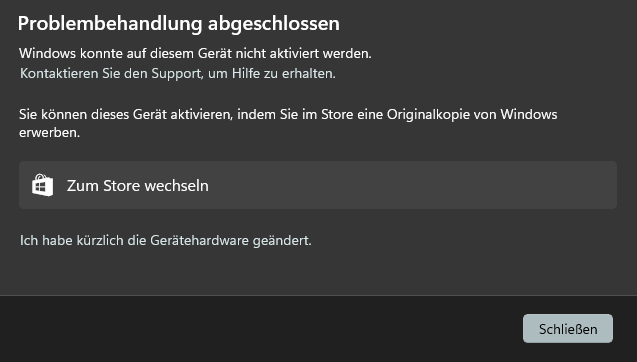This screenshot has width=637, height=362.
Task: Click the text Windows konnte nicht aktiviert werden
Action: click(x=195, y=53)
